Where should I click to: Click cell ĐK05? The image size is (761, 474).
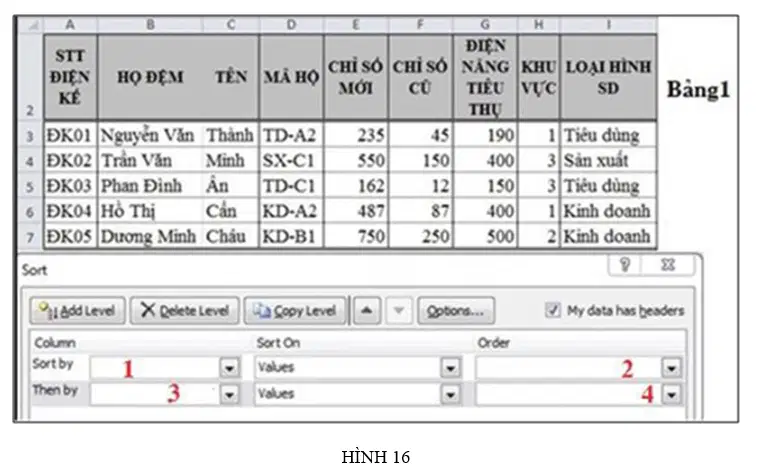(70, 237)
